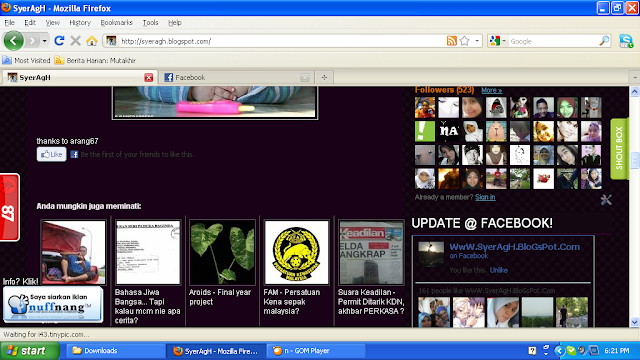The image size is (640, 360).
Task: Close the Facebook tab
Action: pos(305,78)
